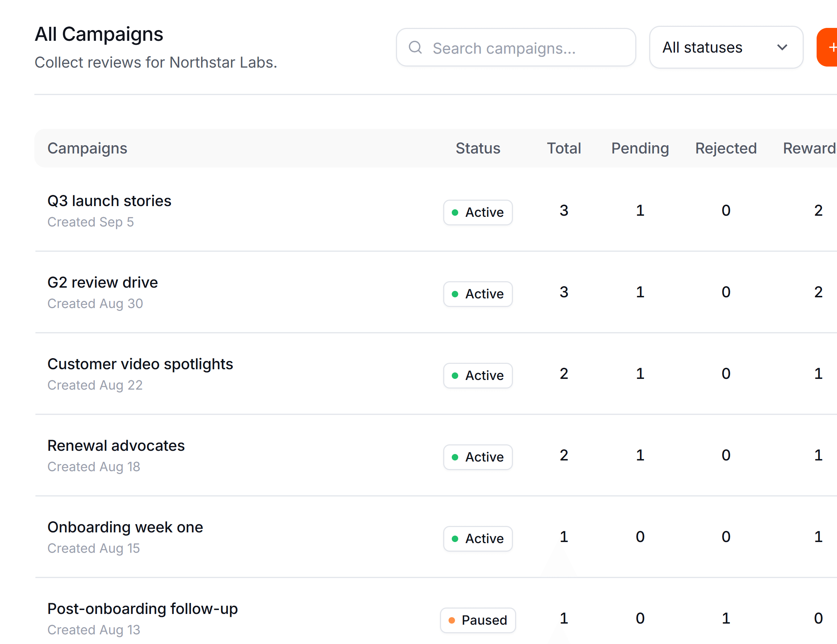The height and width of the screenshot is (644, 837).
Task: Click Total value for Q3 launch stories
Action: tap(564, 210)
